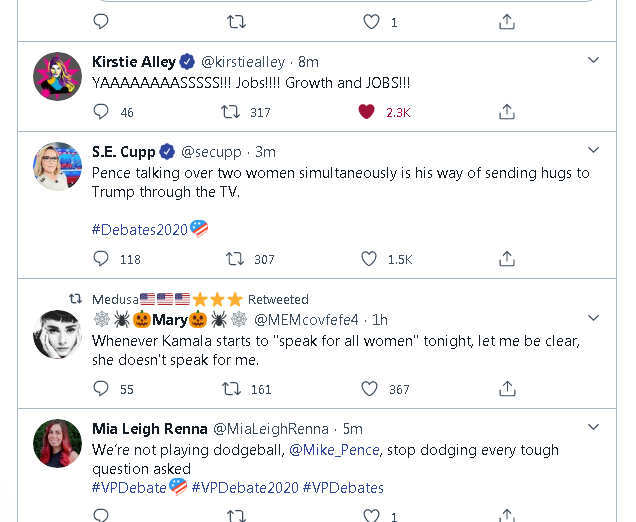
Task: Unlike Kirstie Alley's tweet with red heart
Action: point(368,112)
